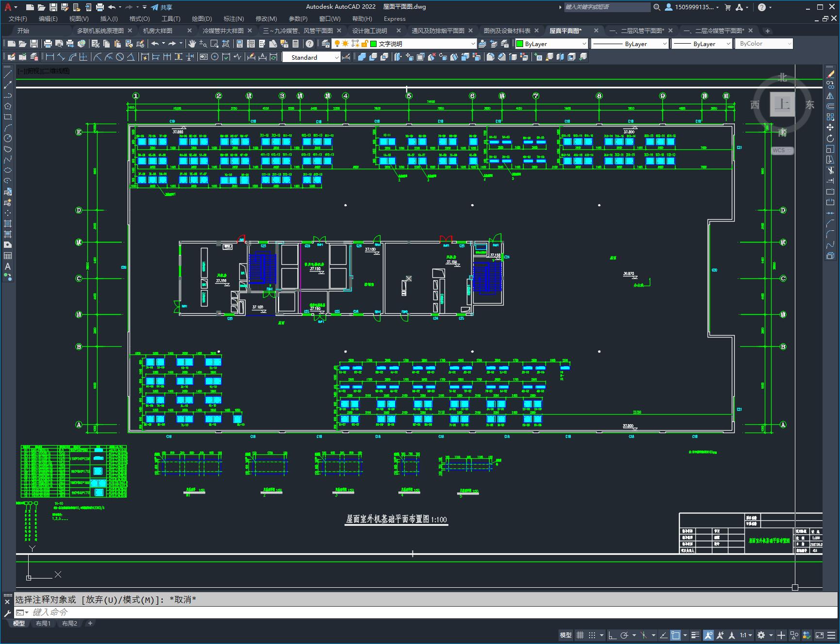
Task: Close the 多联机系统原理图 tab
Action: pyautogui.click(x=130, y=31)
